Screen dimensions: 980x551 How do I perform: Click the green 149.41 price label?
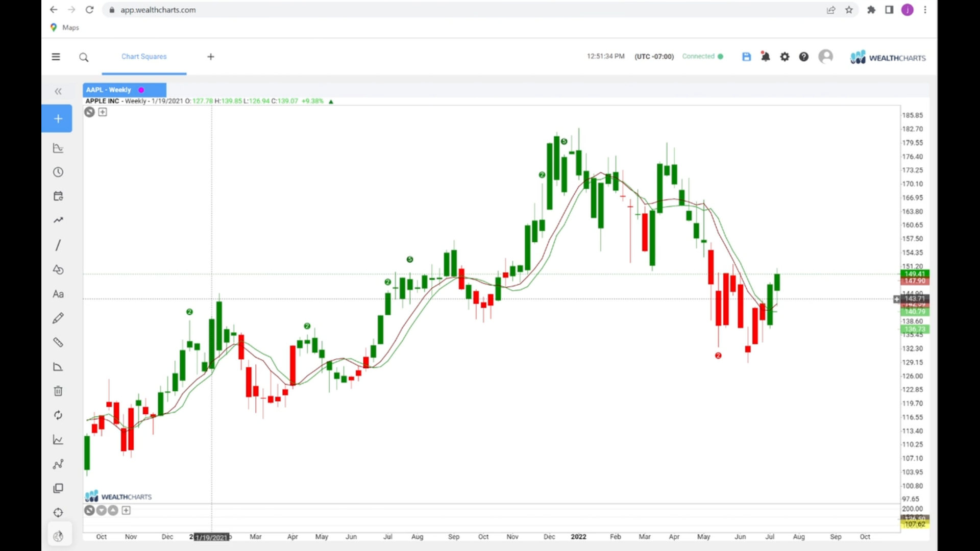pos(915,274)
